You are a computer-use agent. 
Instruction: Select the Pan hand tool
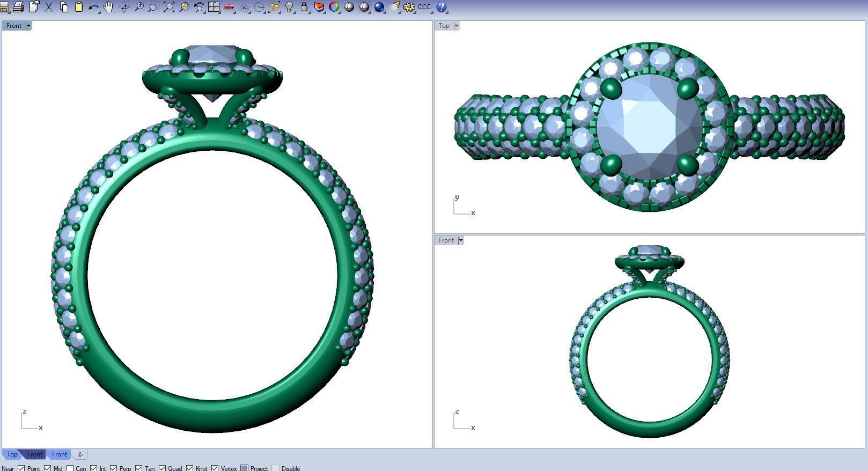pos(108,7)
